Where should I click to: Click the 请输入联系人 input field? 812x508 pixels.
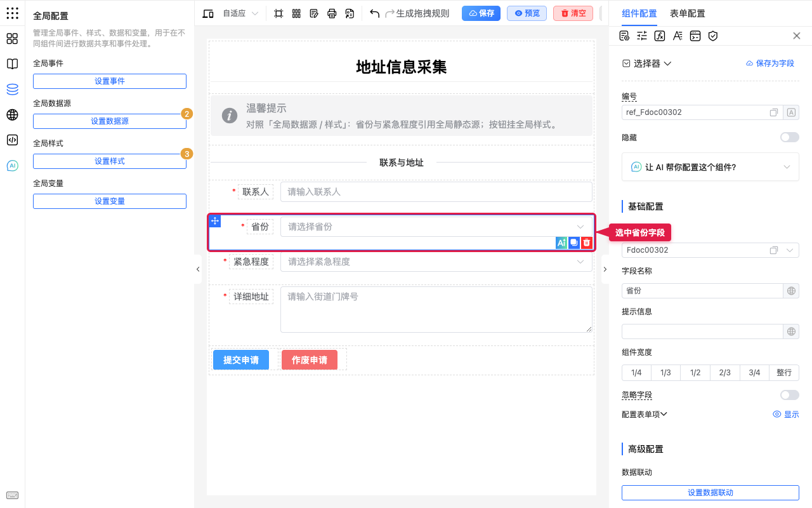pos(436,192)
